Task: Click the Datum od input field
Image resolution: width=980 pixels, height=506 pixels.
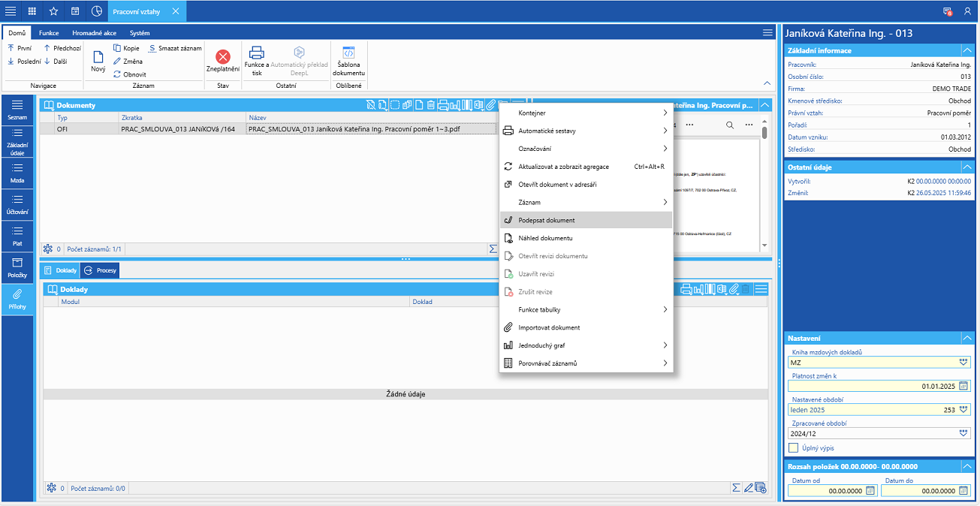Action: [825, 490]
